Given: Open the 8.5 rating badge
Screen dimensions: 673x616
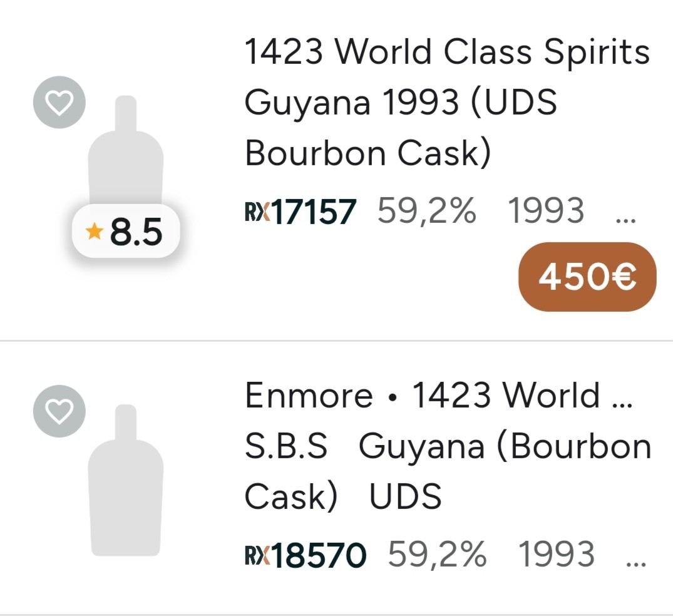Looking at the screenshot, I should click(127, 232).
